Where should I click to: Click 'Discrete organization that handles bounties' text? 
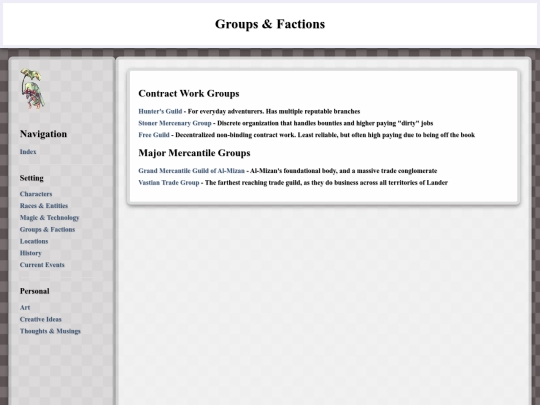click(325, 123)
